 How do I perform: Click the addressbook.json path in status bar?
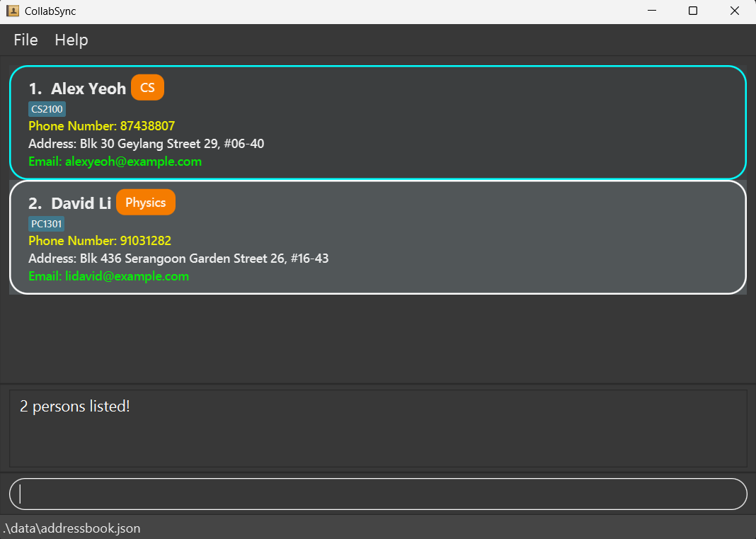click(x=71, y=528)
